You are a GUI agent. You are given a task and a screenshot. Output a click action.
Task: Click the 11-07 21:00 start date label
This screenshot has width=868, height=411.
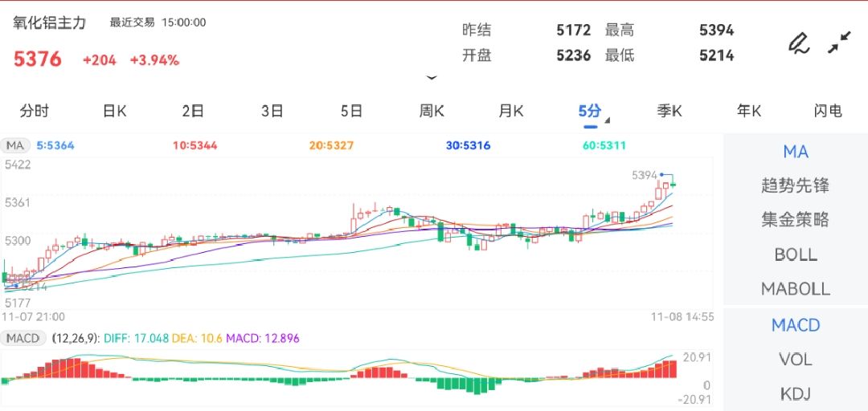point(33,317)
